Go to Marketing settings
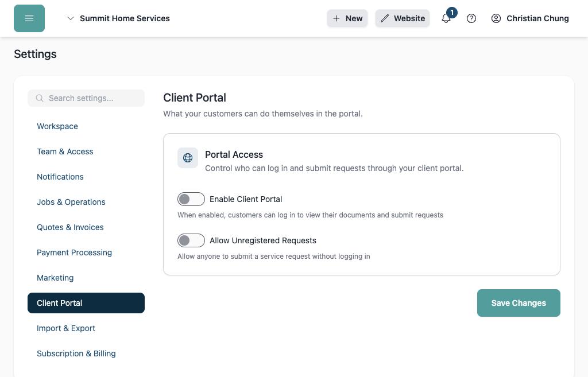The width and height of the screenshot is (588, 377). (x=55, y=278)
